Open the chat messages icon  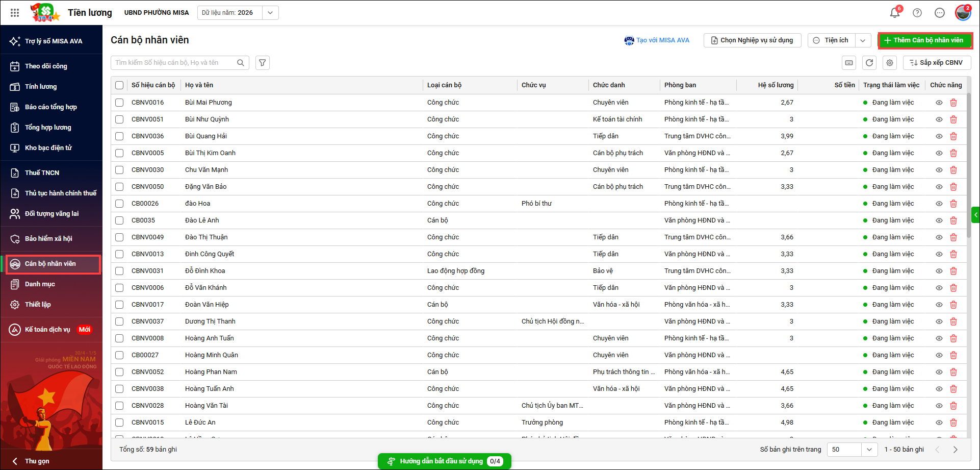pyautogui.click(x=940, y=13)
